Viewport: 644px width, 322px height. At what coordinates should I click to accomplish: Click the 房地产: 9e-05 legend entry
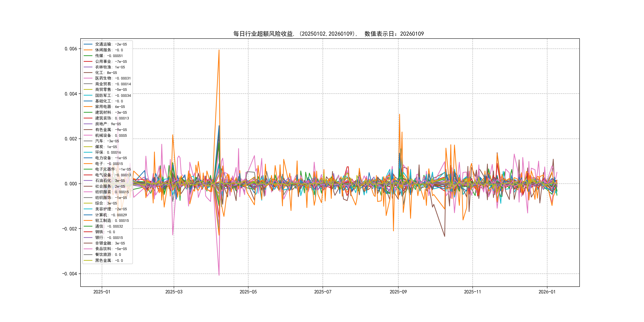pyautogui.click(x=108, y=124)
